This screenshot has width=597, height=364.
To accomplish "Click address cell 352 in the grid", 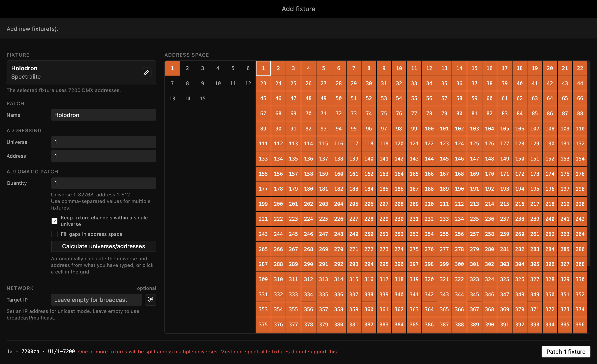I will (x=580, y=294).
